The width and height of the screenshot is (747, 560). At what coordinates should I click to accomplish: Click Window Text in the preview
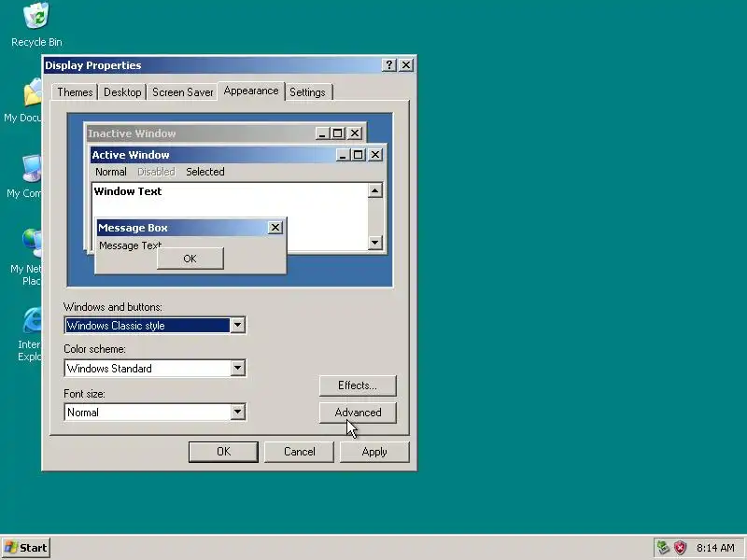(128, 191)
